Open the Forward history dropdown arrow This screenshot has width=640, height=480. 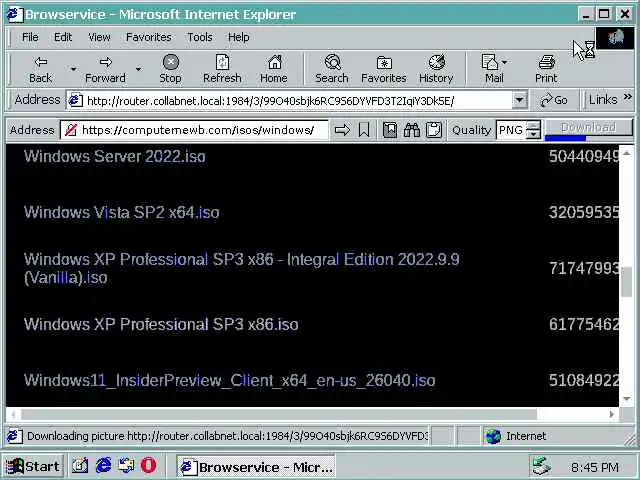tap(139, 69)
